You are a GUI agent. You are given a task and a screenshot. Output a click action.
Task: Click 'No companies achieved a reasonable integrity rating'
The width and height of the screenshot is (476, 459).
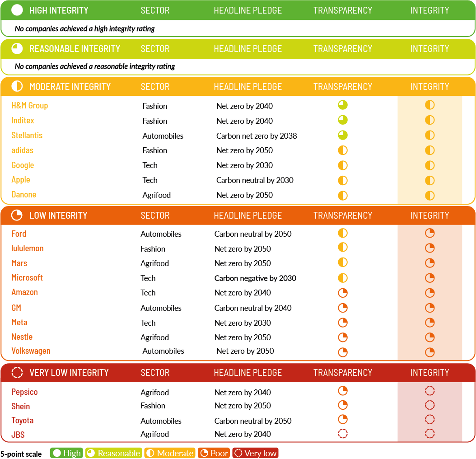95,66
